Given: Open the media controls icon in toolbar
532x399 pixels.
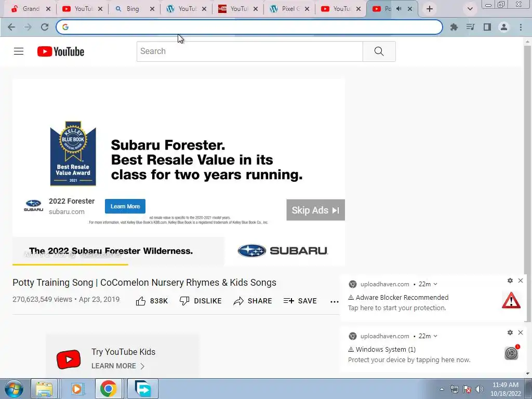Looking at the screenshot, I should pos(470,27).
